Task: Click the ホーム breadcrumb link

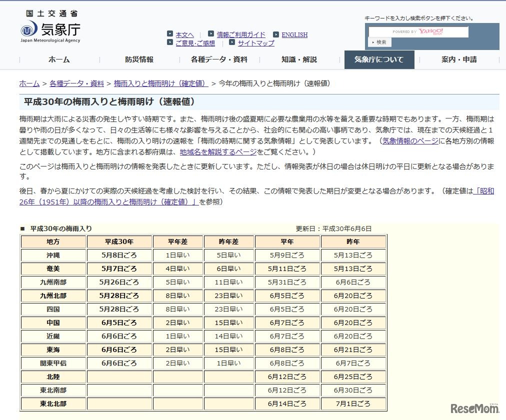Action: pyautogui.click(x=29, y=83)
